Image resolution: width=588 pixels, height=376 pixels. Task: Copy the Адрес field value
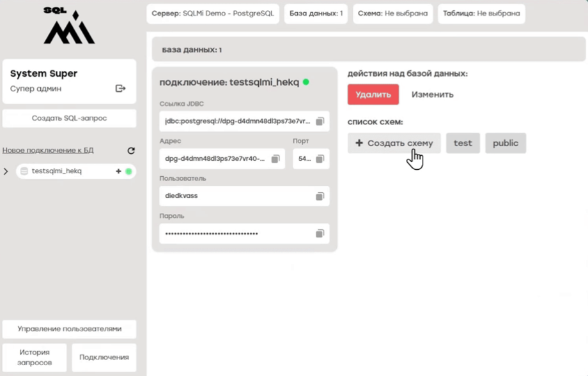point(275,159)
